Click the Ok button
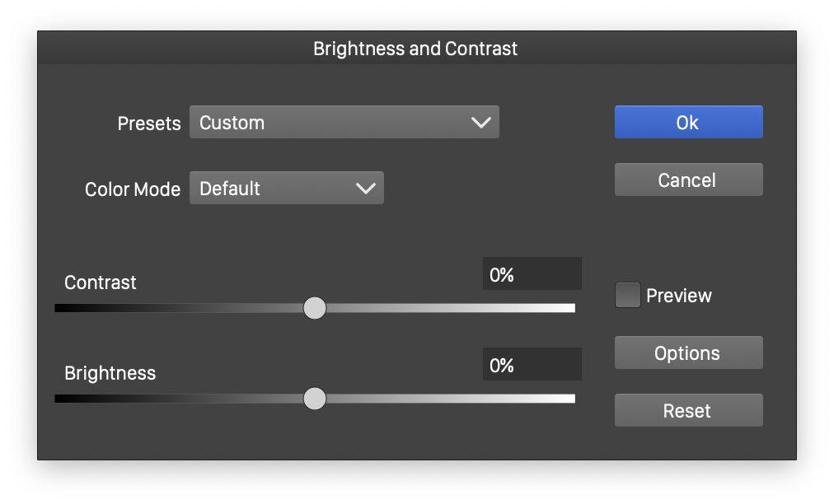Screen dimensions: 834x504 [688, 122]
